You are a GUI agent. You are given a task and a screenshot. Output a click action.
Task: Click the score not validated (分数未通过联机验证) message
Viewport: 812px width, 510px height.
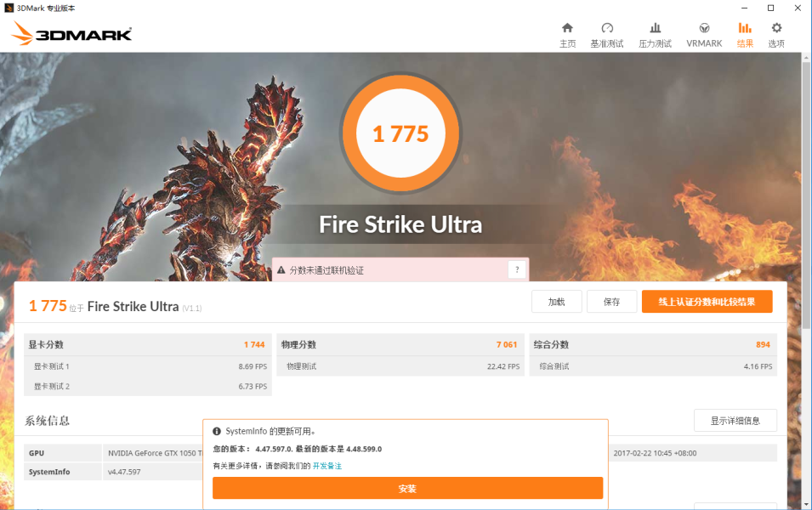pos(327,270)
